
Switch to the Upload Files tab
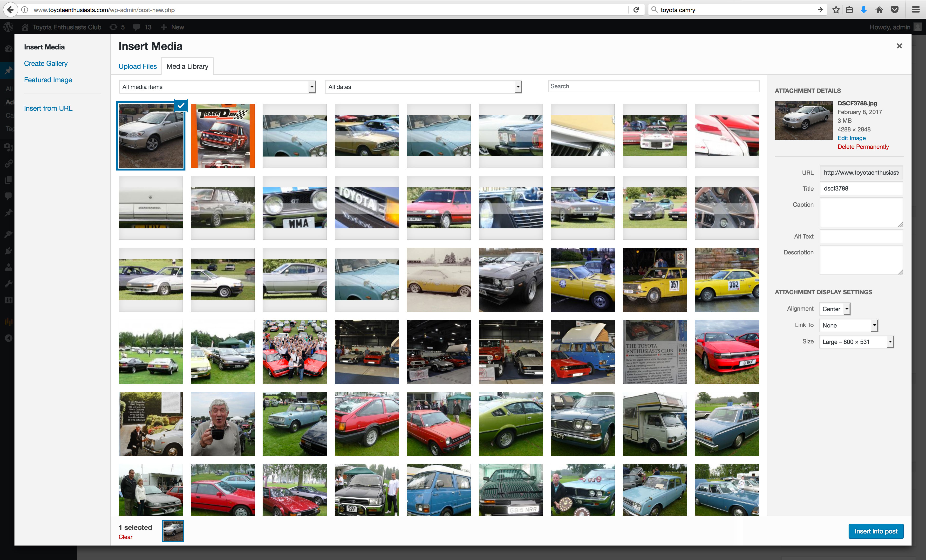click(137, 67)
